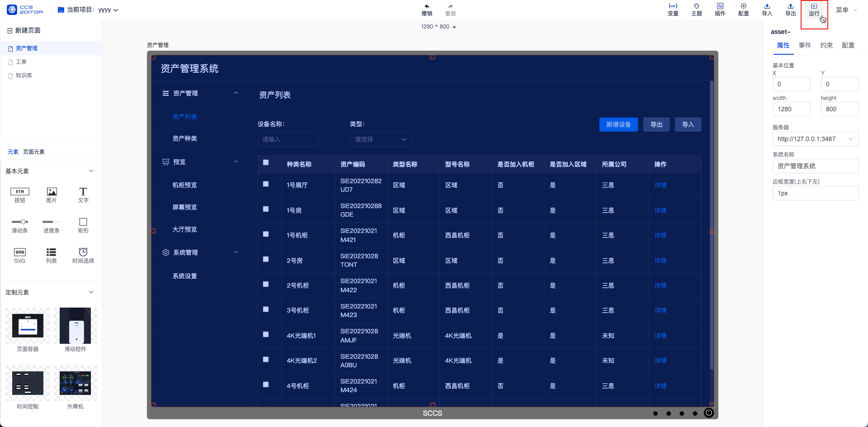This screenshot has width=868, height=427.
Task: Switch to the 配置 tab in properties panel
Action: tap(848, 45)
